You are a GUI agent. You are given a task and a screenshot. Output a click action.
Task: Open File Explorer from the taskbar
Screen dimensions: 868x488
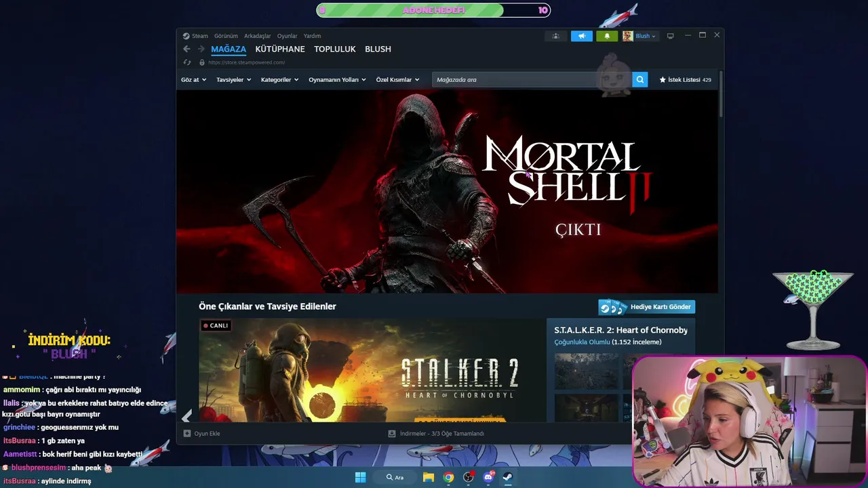(429, 477)
